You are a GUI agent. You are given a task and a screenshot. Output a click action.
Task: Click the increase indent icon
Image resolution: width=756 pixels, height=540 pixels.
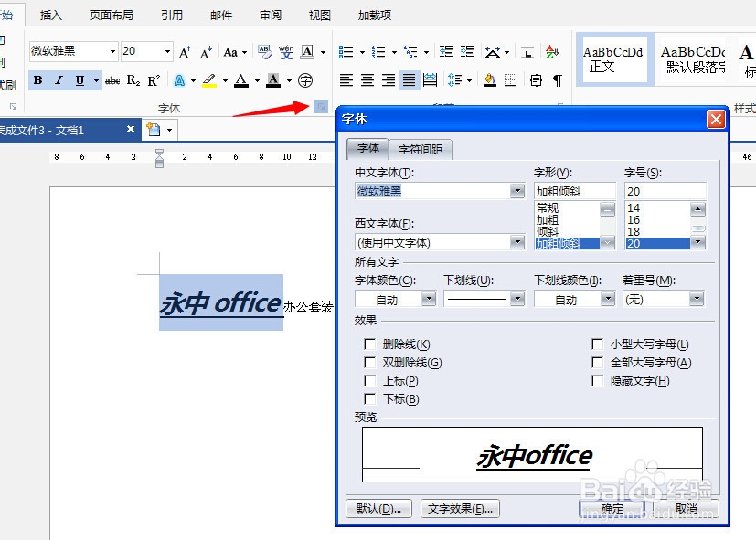(x=468, y=52)
